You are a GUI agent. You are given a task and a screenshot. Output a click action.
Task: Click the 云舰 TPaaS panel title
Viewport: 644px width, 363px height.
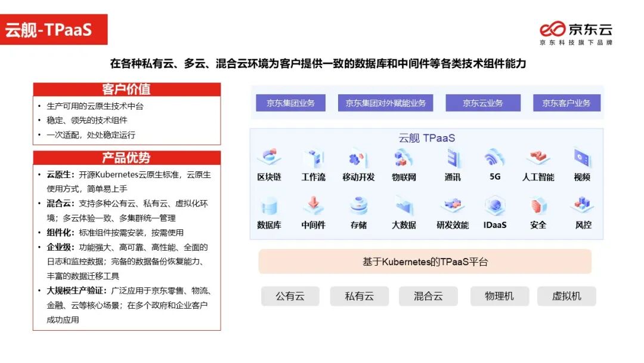point(426,138)
